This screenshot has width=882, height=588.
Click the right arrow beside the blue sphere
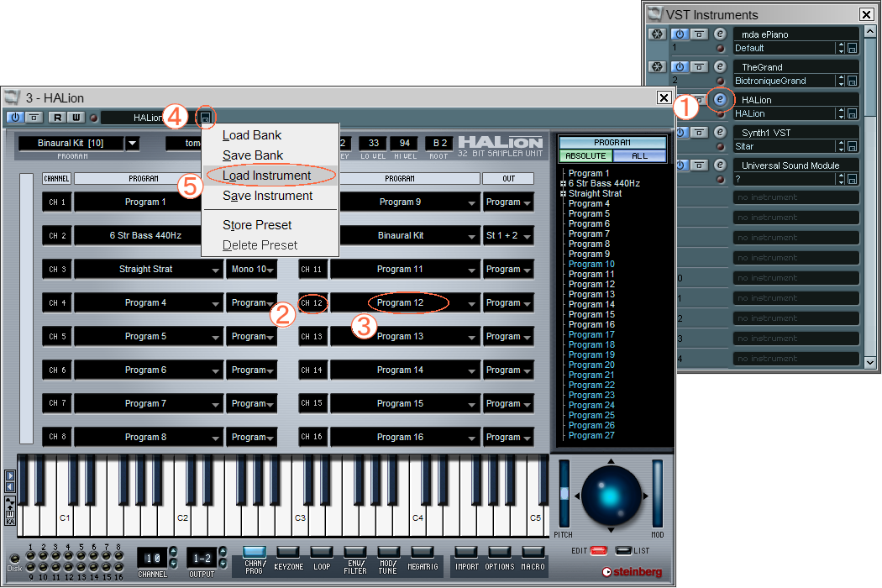(x=645, y=496)
